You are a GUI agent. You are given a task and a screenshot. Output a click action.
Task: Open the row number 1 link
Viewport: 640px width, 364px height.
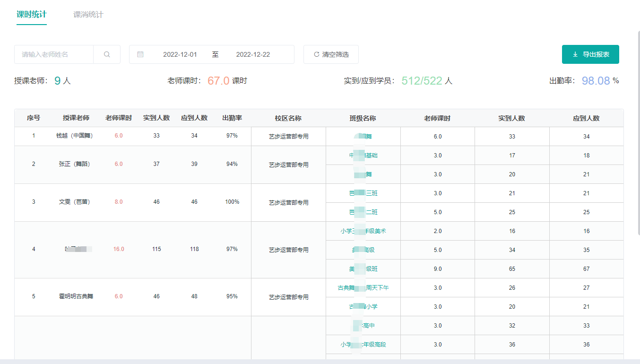(x=33, y=136)
